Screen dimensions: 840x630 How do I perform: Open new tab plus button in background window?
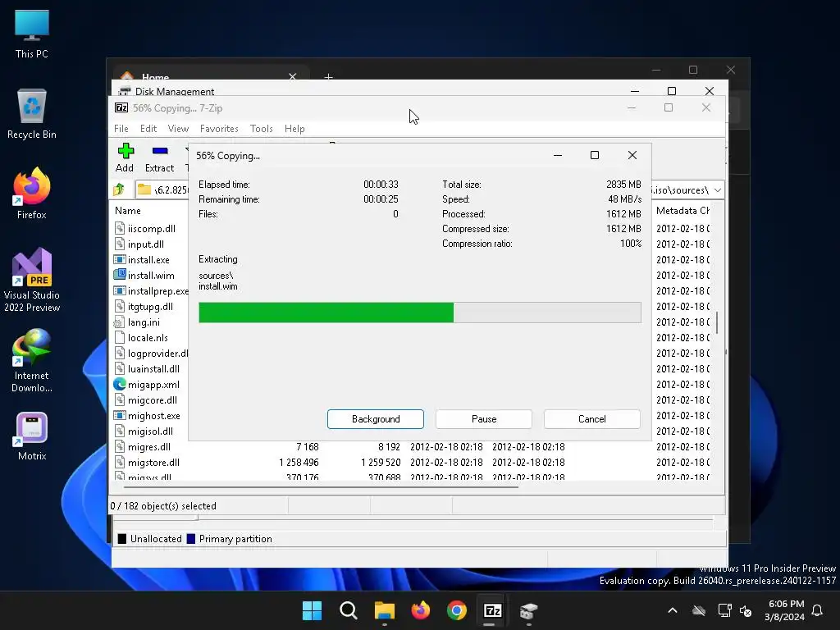coord(328,76)
